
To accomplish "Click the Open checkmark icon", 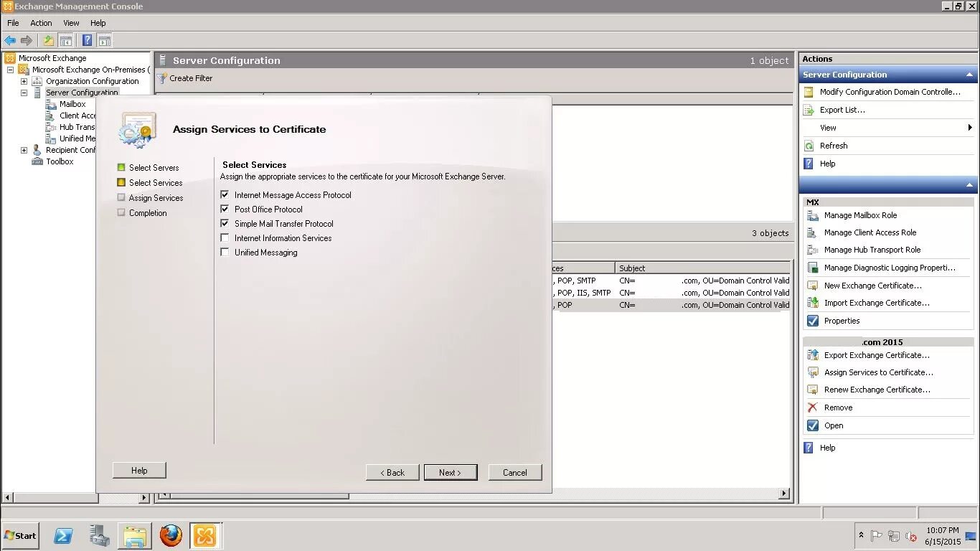I will coord(813,425).
